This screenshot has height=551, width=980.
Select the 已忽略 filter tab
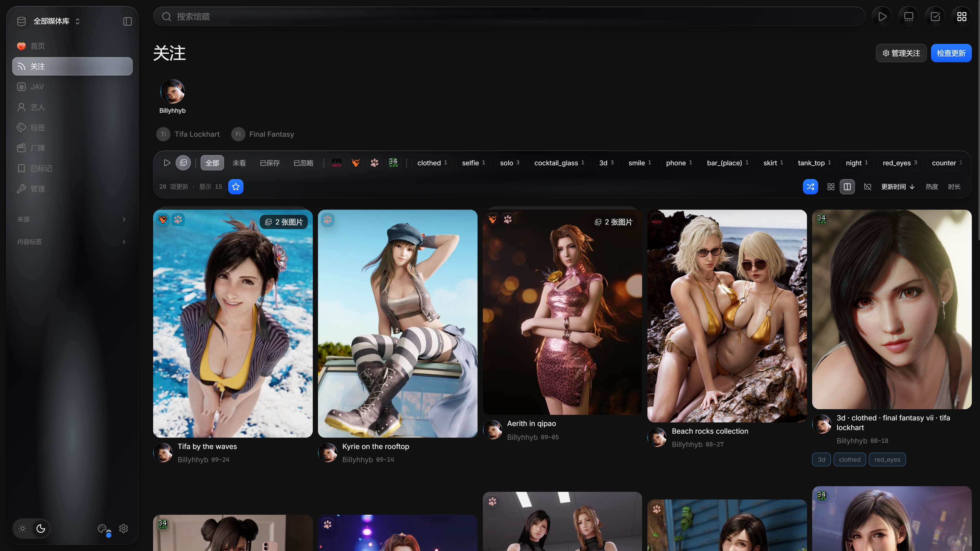(x=304, y=163)
